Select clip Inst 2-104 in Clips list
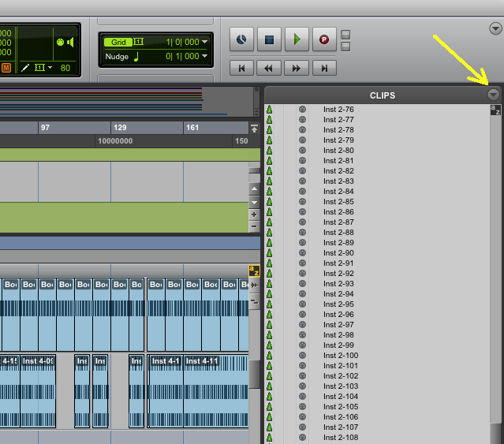This screenshot has height=444, width=504. (x=341, y=397)
